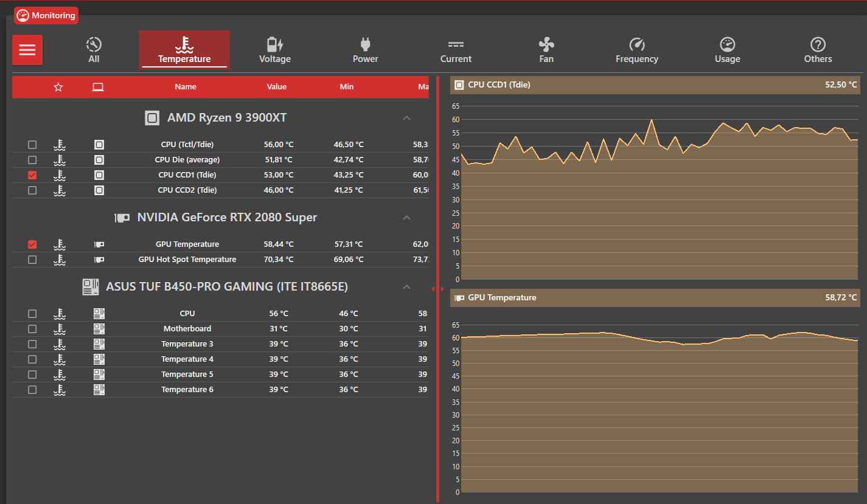Tick the Temperature 3 checkbox
The height and width of the screenshot is (504, 867).
coord(32,344)
